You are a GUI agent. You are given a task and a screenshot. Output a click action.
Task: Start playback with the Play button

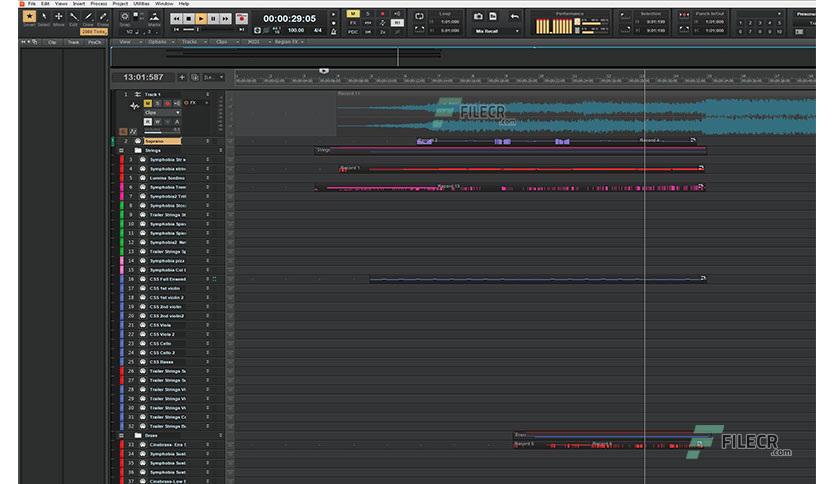pyautogui.click(x=201, y=19)
